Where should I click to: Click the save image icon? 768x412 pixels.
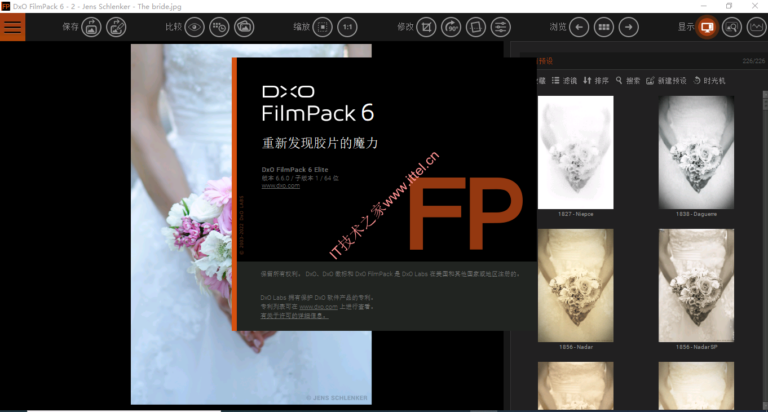(x=91, y=27)
